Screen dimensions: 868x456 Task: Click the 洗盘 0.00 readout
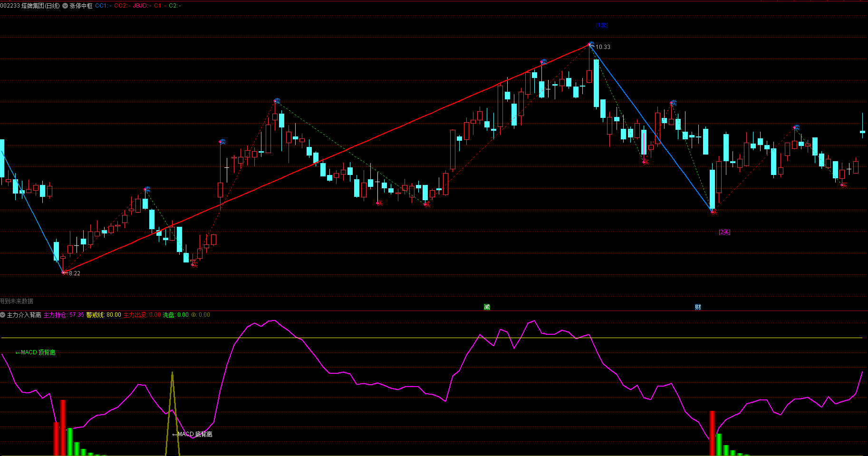click(175, 315)
